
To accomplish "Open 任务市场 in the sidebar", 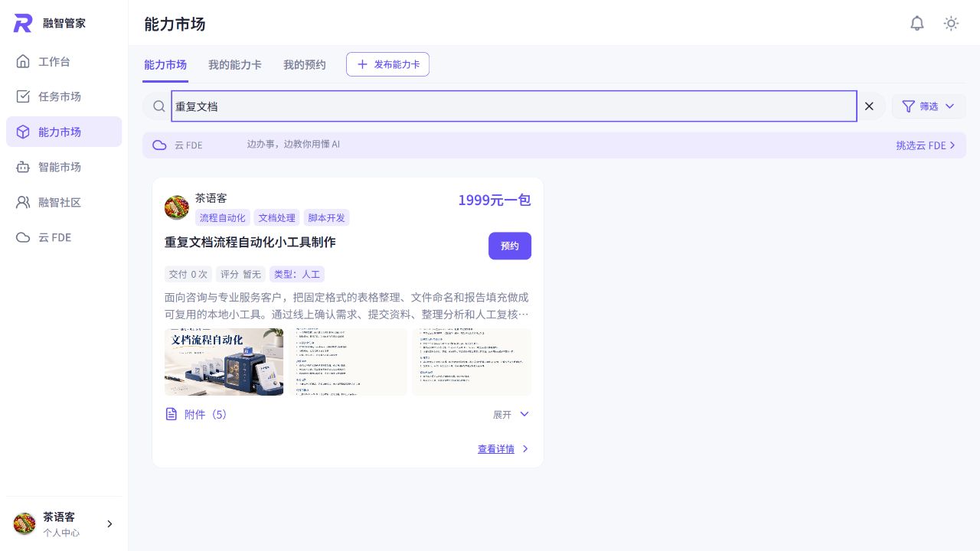I will pyautogui.click(x=64, y=96).
